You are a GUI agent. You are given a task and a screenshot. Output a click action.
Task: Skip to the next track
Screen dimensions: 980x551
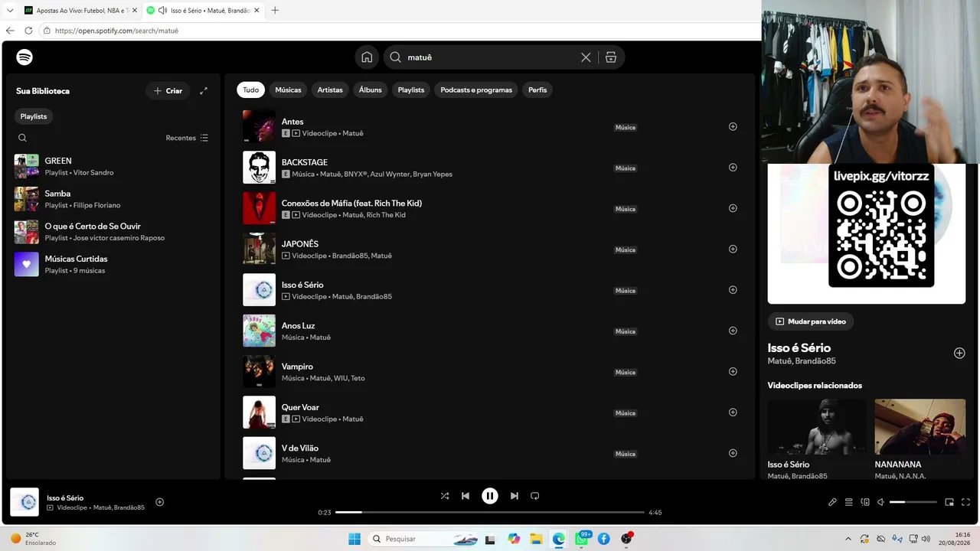[x=514, y=496]
